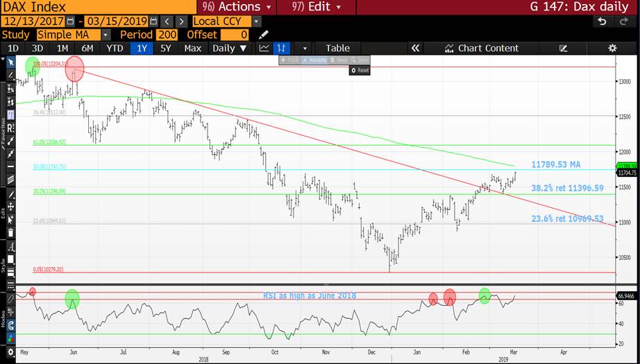Toggle the News overlay button
This screenshot has width=640, height=364.
click(339, 60)
